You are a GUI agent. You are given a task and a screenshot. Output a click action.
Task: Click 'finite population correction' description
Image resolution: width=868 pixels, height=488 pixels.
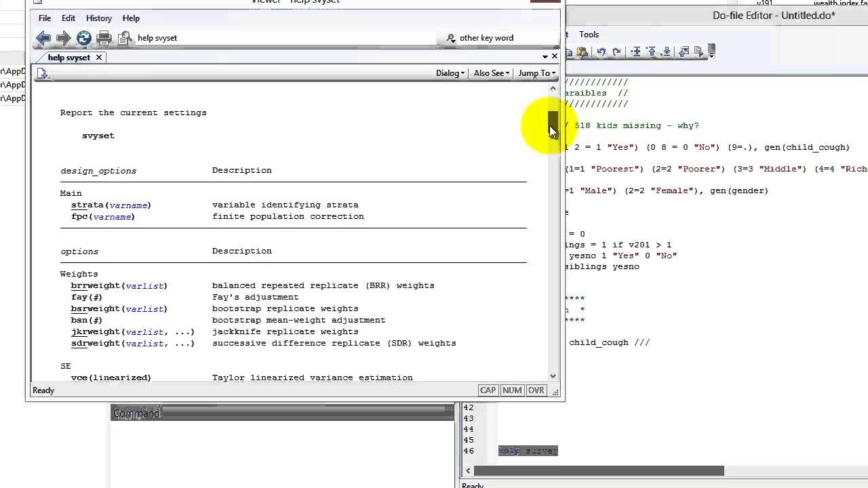pyautogui.click(x=288, y=216)
